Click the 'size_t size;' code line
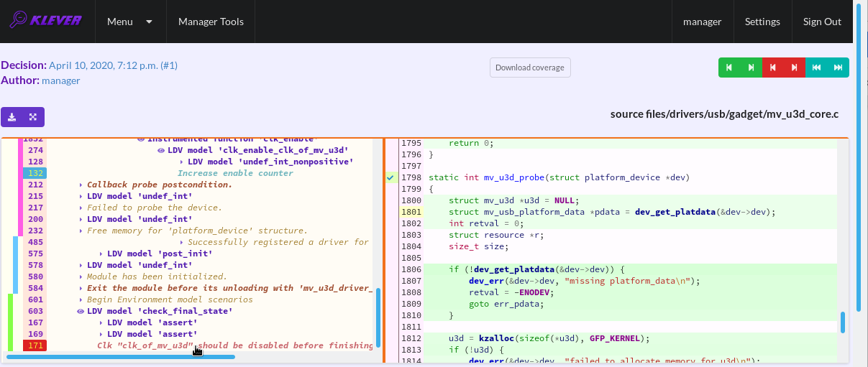This screenshot has width=868, height=367. 478,246
